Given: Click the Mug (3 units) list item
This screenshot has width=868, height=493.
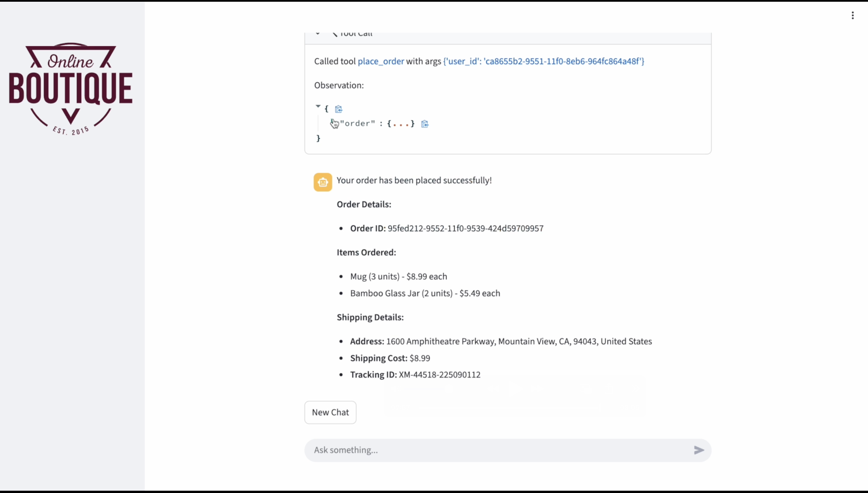Looking at the screenshot, I should click(398, 277).
